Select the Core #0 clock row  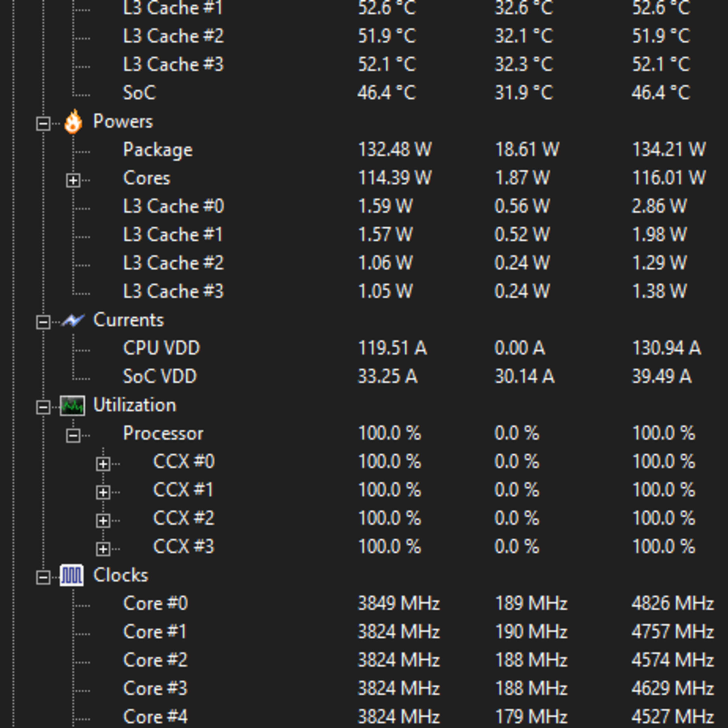pyautogui.click(x=155, y=603)
